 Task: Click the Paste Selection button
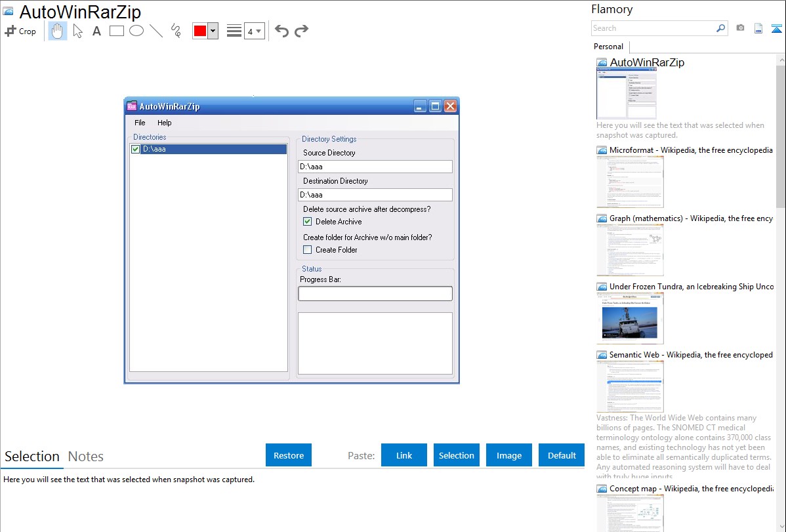click(x=456, y=455)
